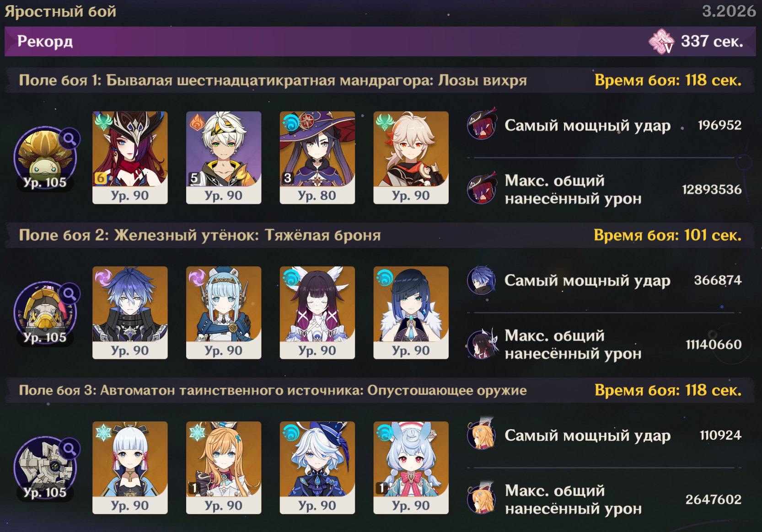This screenshot has width=762, height=532.
Task: Click battlefield 1 title Лозы вихря
Action: point(483,80)
